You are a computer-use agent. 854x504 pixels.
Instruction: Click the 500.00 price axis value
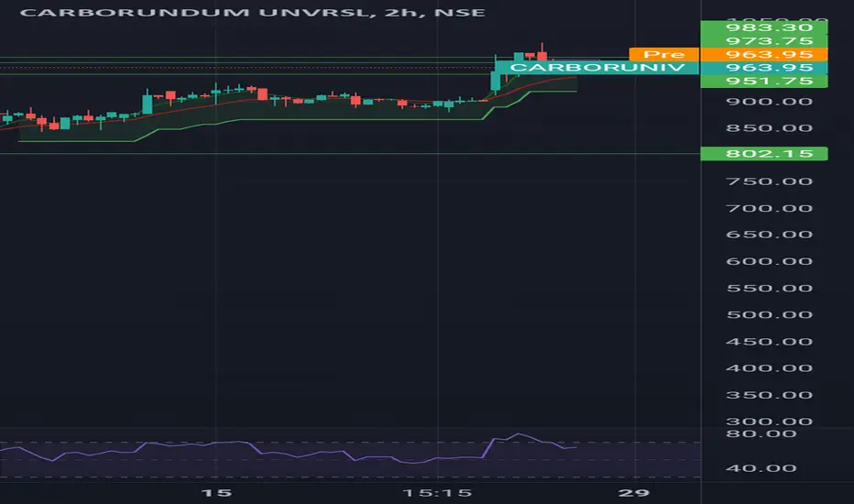pyautogui.click(x=769, y=314)
